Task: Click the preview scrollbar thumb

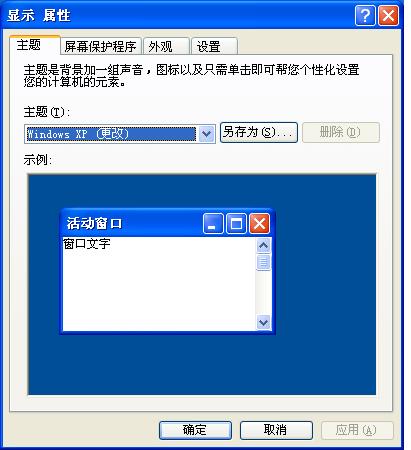Action: pyautogui.click(x=263, y=262)
